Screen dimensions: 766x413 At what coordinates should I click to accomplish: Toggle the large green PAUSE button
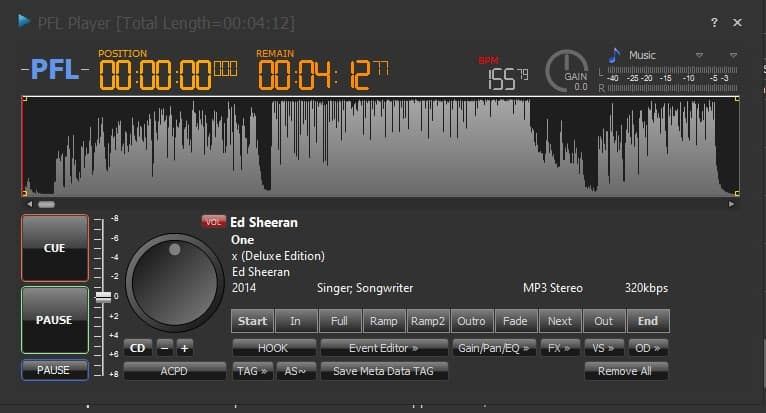pyautogui.click(x=54, y=320)
